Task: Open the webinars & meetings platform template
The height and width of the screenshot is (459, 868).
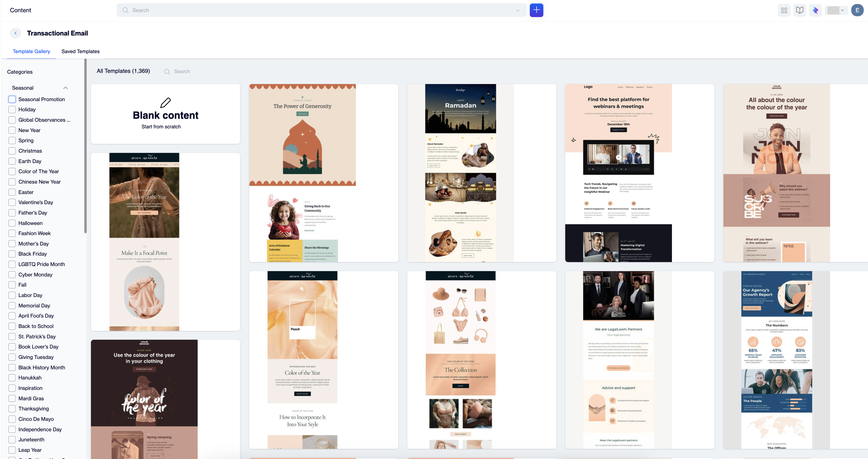Action: 640,173
